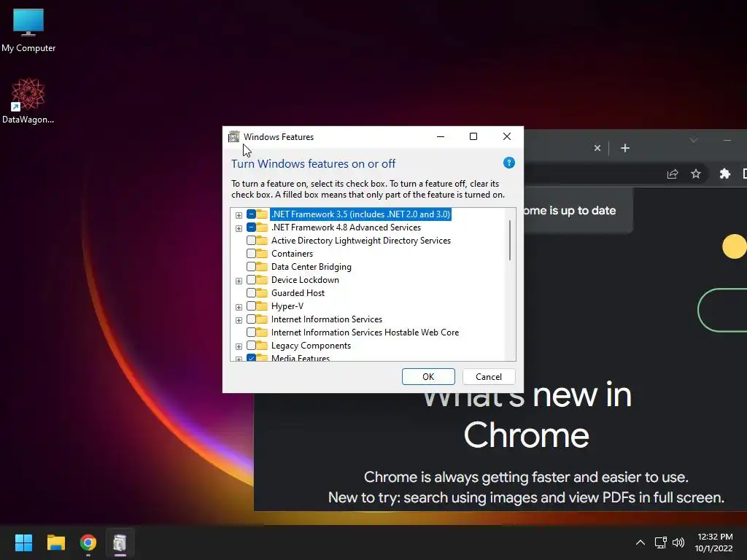Select Internet Information Services row text
The height and width of the screenshot is (560, 747).
coord(326,319)
